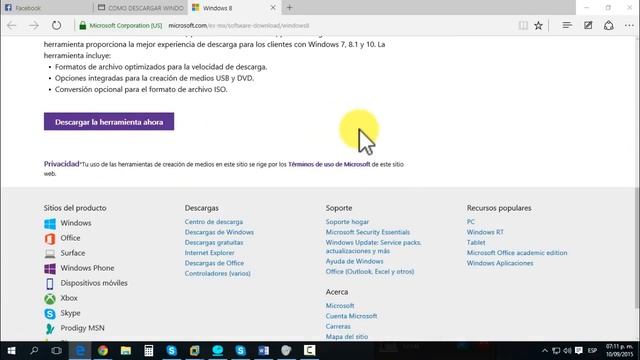Select the Windows 8 tab
The height and width of the screenshot is (360, 640).
(x=235, y=8)
